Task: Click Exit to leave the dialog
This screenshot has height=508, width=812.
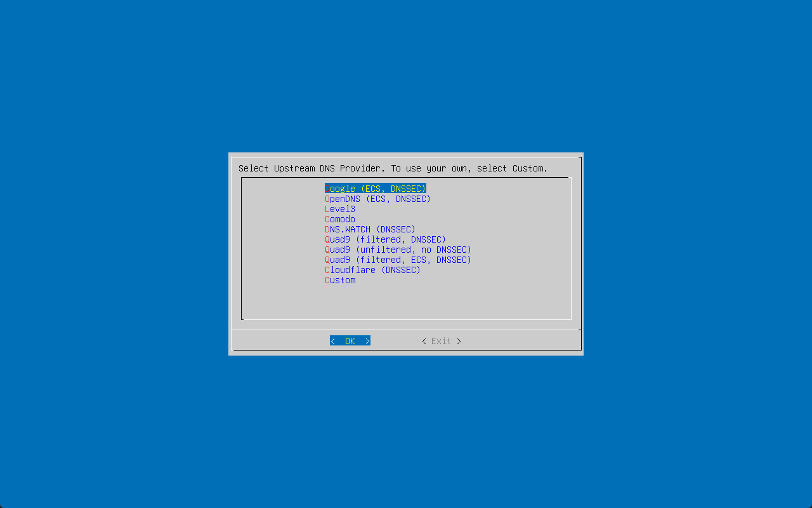Action: pos(442,341)
